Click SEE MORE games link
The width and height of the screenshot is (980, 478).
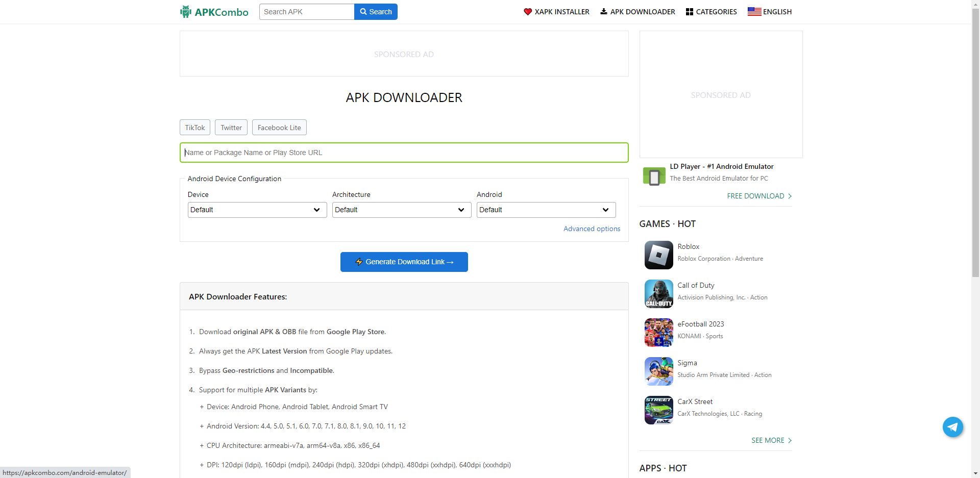[x=772, y=440]
